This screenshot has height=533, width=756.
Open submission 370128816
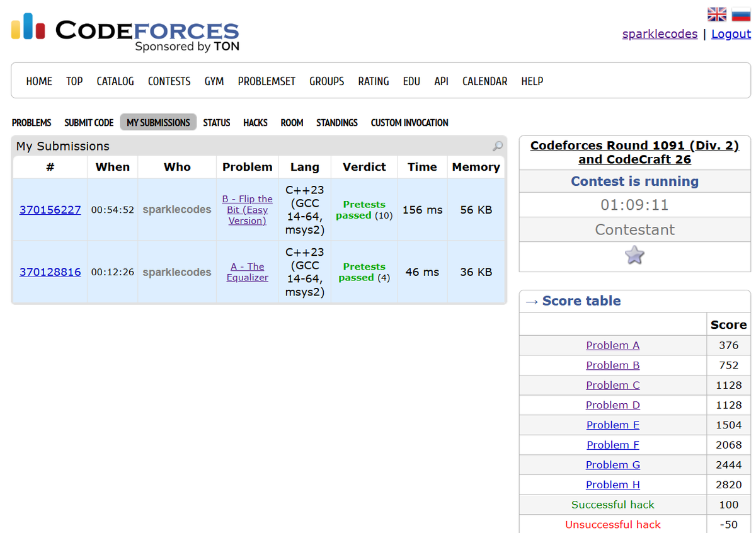50,272
